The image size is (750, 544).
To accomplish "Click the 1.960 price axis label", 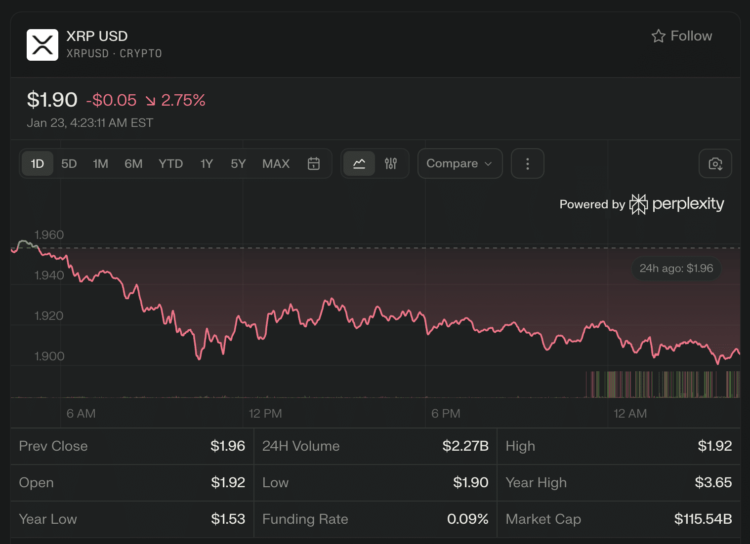I will coord(49,234).
